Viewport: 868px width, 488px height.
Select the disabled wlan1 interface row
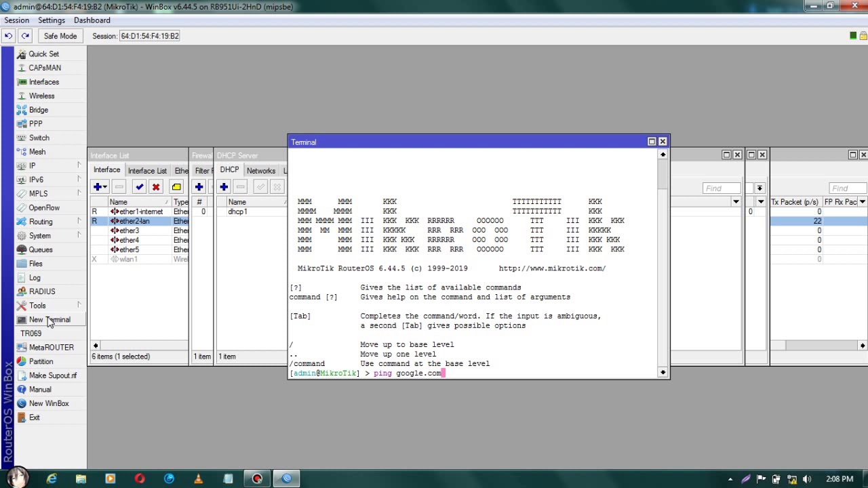pyautogui.click(x=140, y=259)
